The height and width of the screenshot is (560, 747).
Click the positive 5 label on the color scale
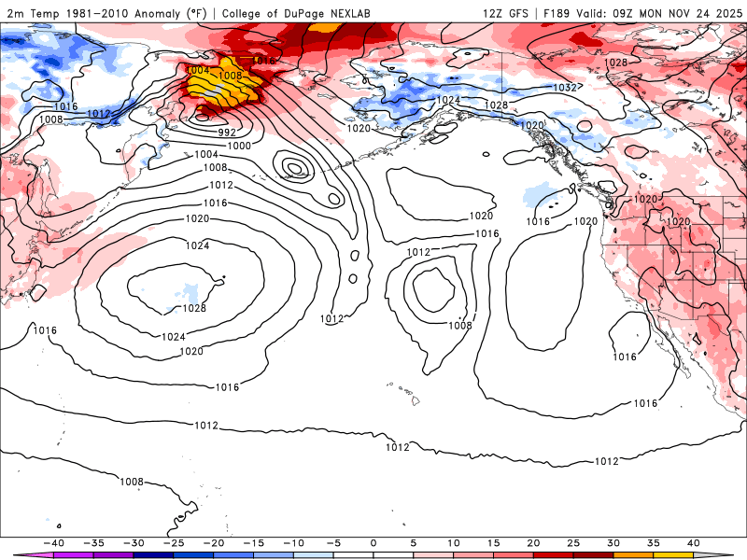click(x=414, y=543)
